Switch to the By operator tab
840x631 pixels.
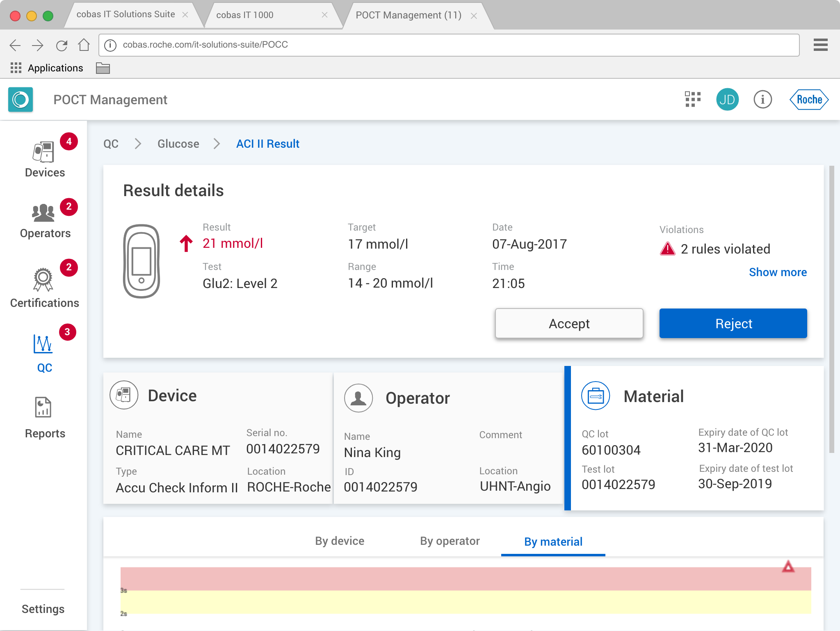click(x=450, y=541)
